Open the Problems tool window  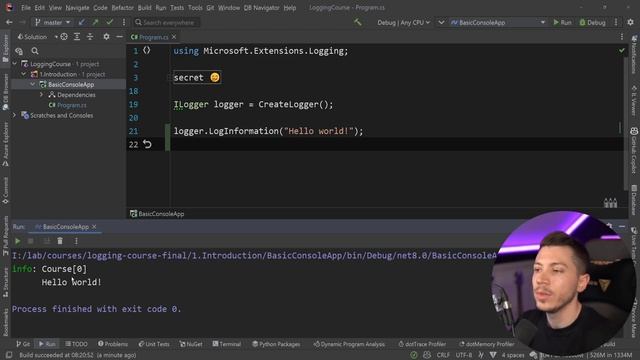pyautogui.click(x=113, y=344)
